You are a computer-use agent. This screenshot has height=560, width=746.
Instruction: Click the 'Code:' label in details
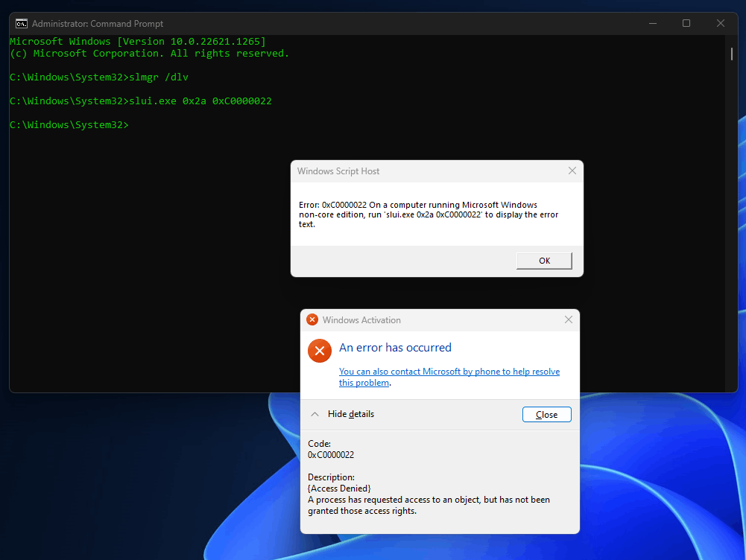(319, 444)
